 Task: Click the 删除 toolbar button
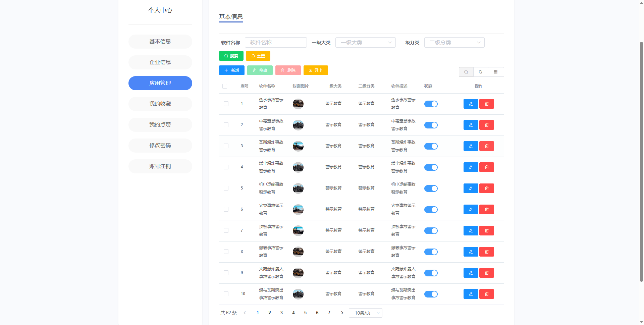(288, 70)
